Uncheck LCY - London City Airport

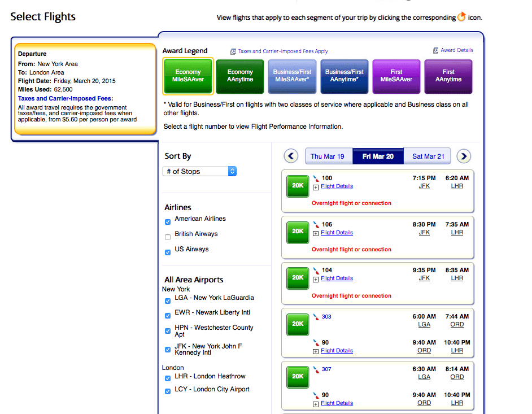tap(168, 391)
